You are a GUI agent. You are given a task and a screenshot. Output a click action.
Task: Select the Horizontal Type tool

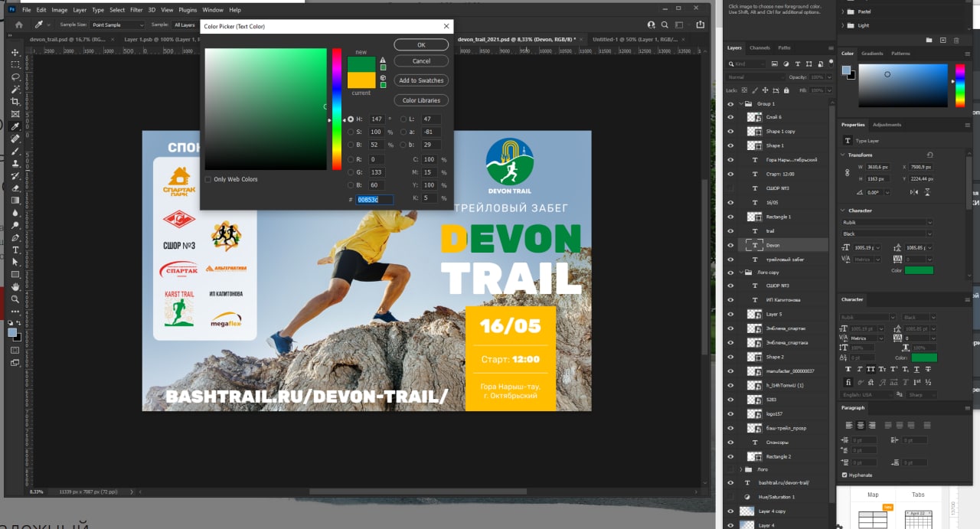click(15, 250)
